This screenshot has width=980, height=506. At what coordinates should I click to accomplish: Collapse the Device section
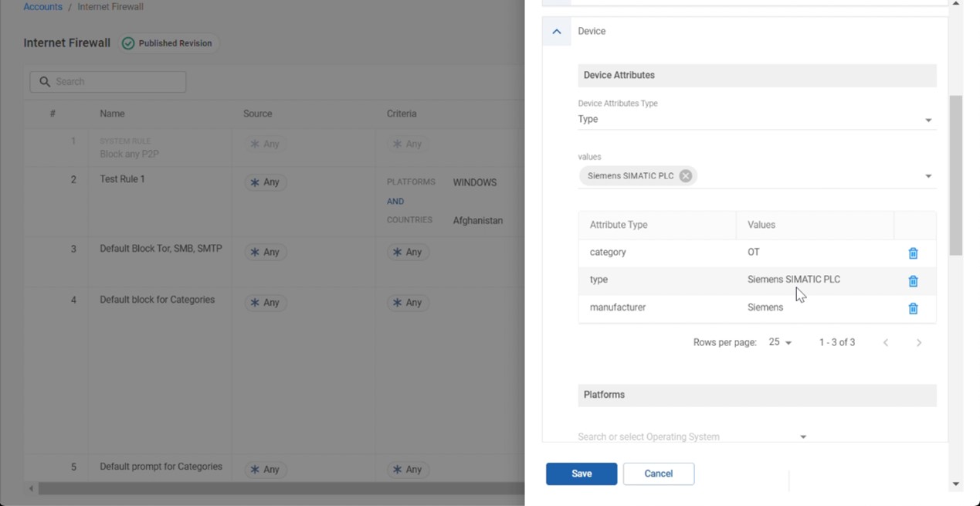click(x=556, y=32)
